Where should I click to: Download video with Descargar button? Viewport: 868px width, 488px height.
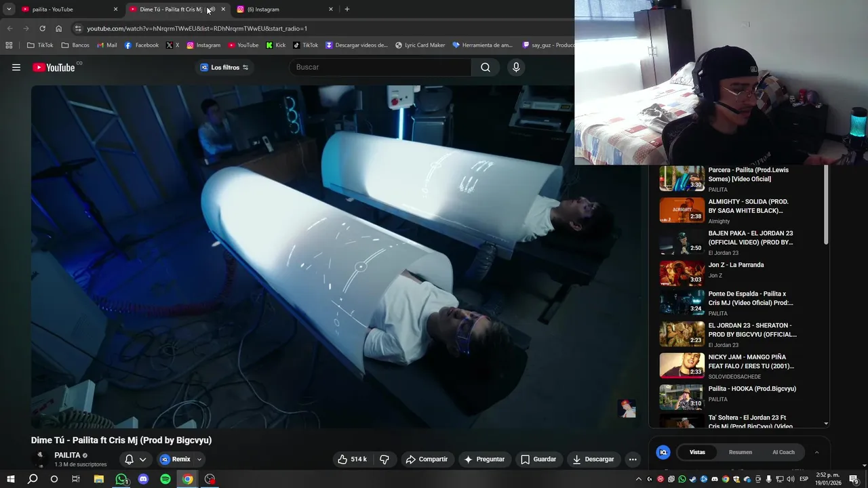(593, 459)
